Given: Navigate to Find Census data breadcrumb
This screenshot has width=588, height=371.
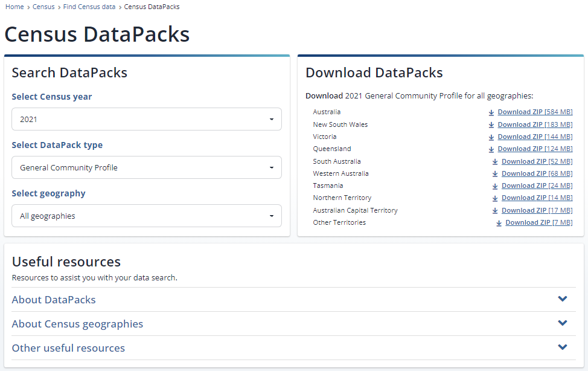Looking at the screenshot, I should [x=89, y=7].
